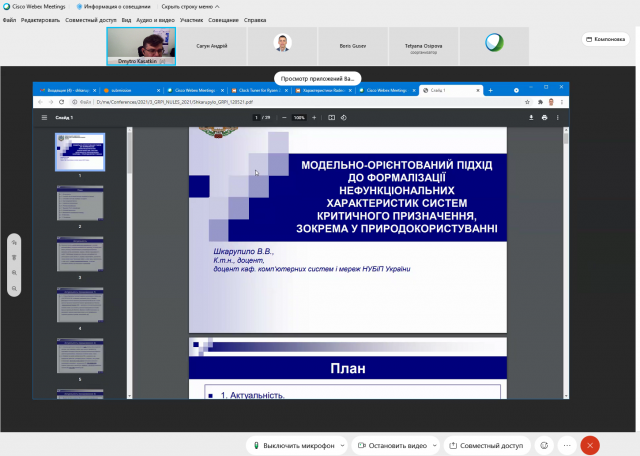
Task: Mute with 'Выключить микрофон' button
Action: pyautogui.click(x=294, y=445)
